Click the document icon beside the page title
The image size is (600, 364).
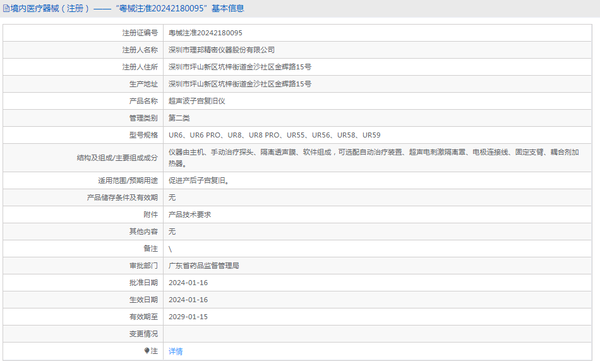click(6, 8)
